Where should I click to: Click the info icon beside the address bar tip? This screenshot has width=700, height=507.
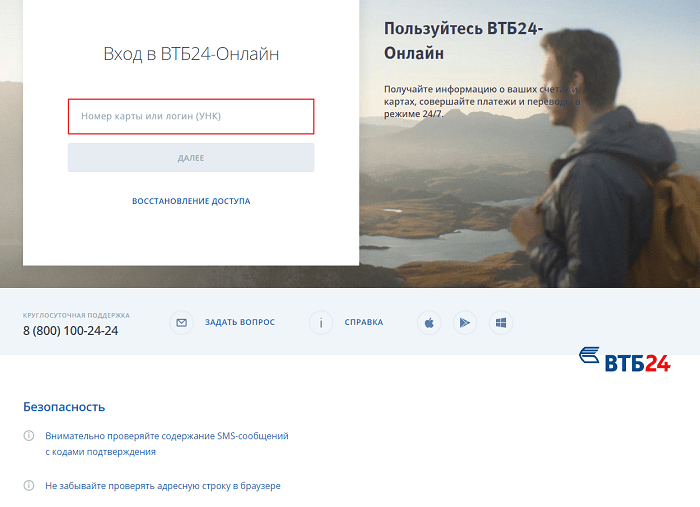(29, 486)
